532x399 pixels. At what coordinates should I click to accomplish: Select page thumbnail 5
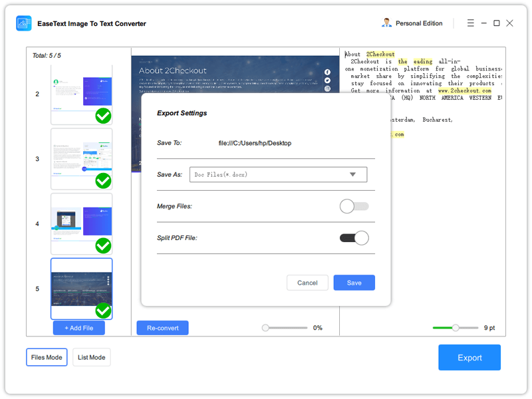tap(81, 289)
